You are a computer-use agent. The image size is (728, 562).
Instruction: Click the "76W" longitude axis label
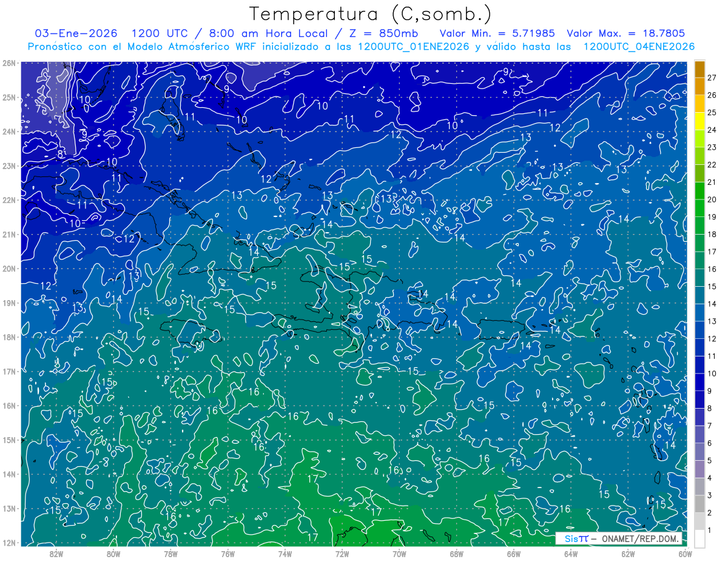[228, 554]
